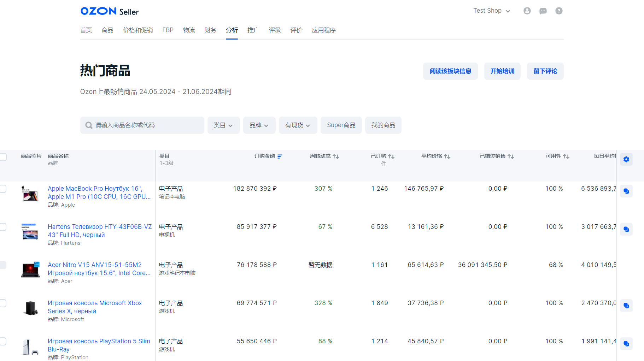This screenshot has width=644, height=361.
Task: Open the 推广 tab
Action: coord(253,30)
